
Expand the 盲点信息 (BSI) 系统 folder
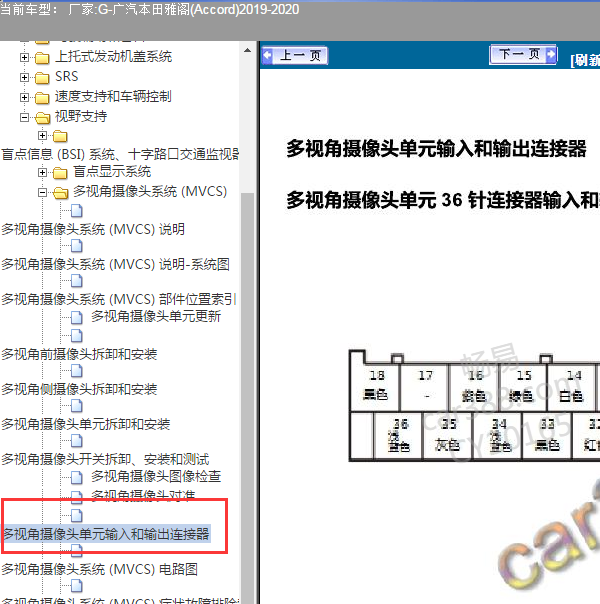pos(42,136)
